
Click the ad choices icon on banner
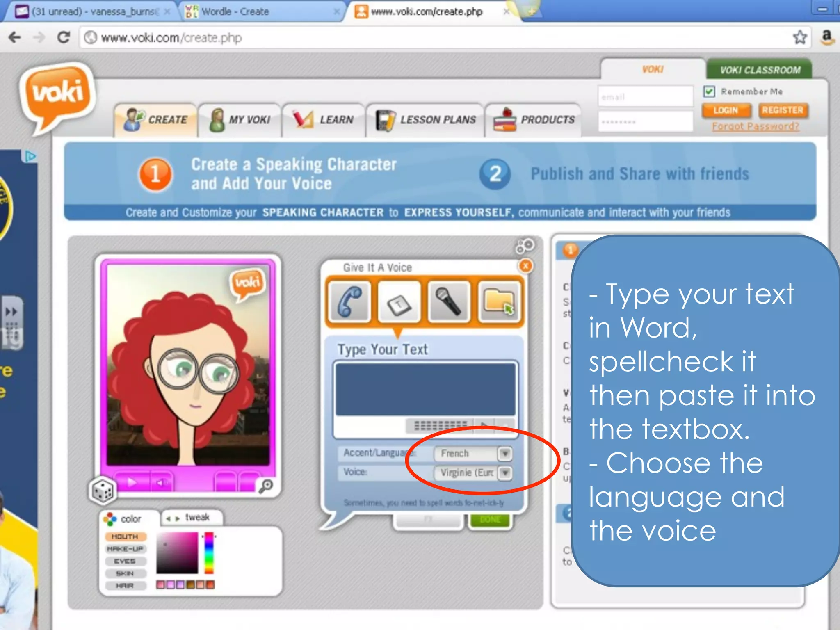tap(30, 156)
